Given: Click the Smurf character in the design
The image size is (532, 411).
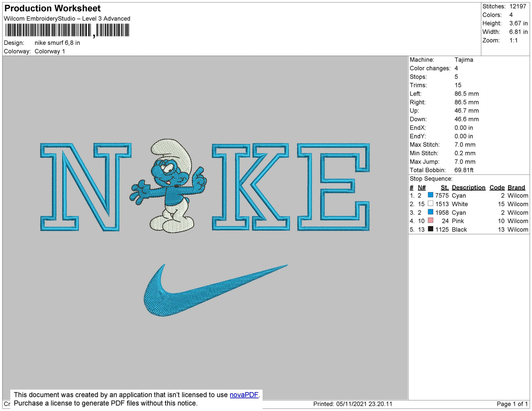Looking at the screenshot, I should (168, 186).
